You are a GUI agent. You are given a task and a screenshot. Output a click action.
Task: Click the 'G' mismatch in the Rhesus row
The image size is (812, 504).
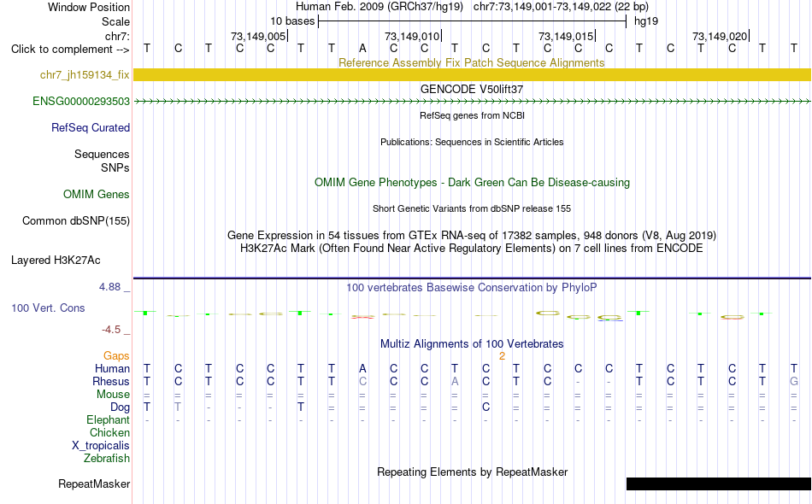click(793, 381)
